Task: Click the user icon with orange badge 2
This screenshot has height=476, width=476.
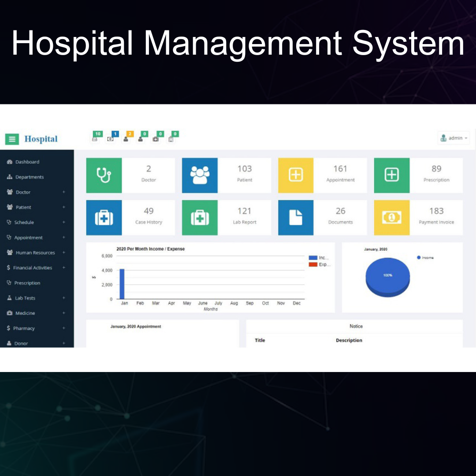Action: click(x=126, y=138)
